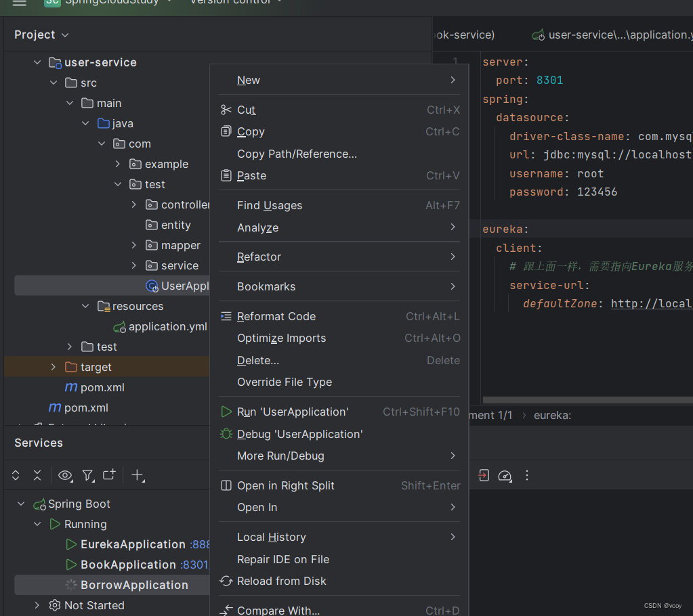Choose Copy Path/Reference from menu
The height and width of the screenshot is (616, 693).
tap(339, 154)
